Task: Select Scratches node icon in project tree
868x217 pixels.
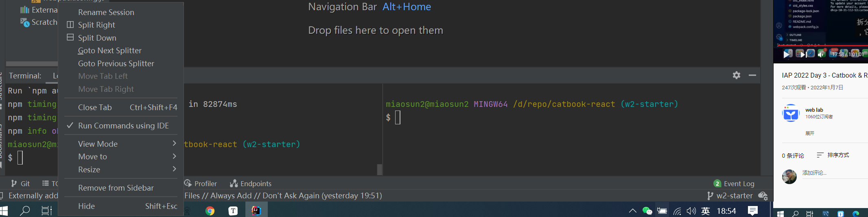Action: click(x=25, y=22)
